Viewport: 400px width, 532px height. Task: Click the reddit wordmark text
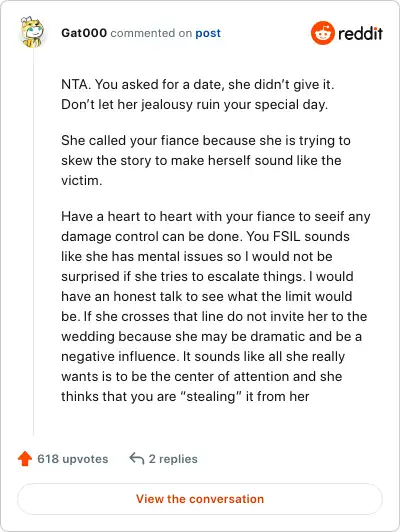(360, 33)
